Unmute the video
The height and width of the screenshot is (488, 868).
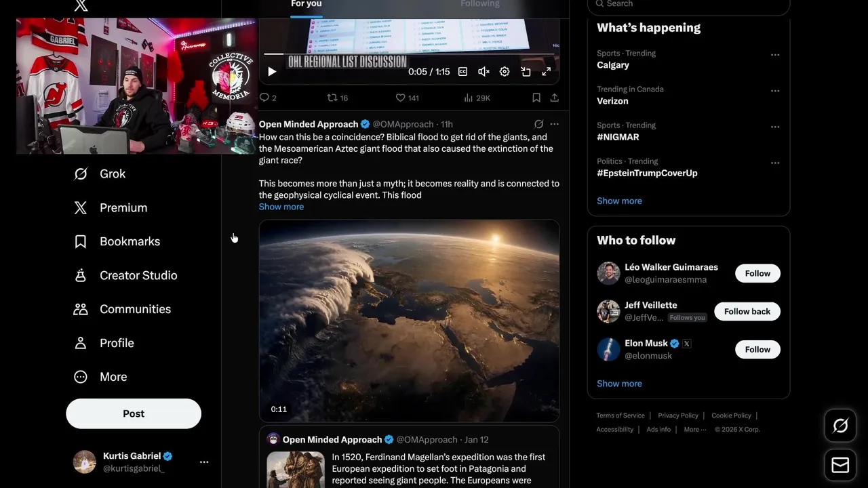(484, 71)
